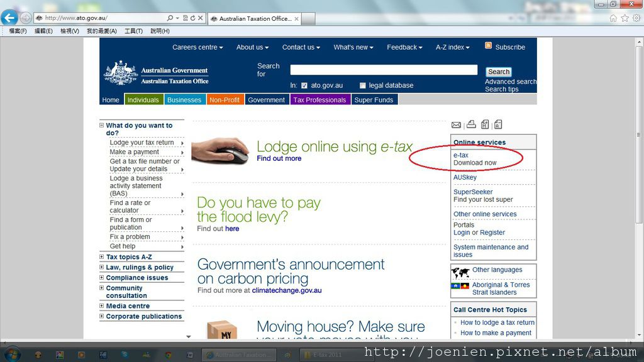The height and width of the screenshot is (362, 644).
Task: Decrease text size with the smaller-A page icon
Action: pos(498,124)
